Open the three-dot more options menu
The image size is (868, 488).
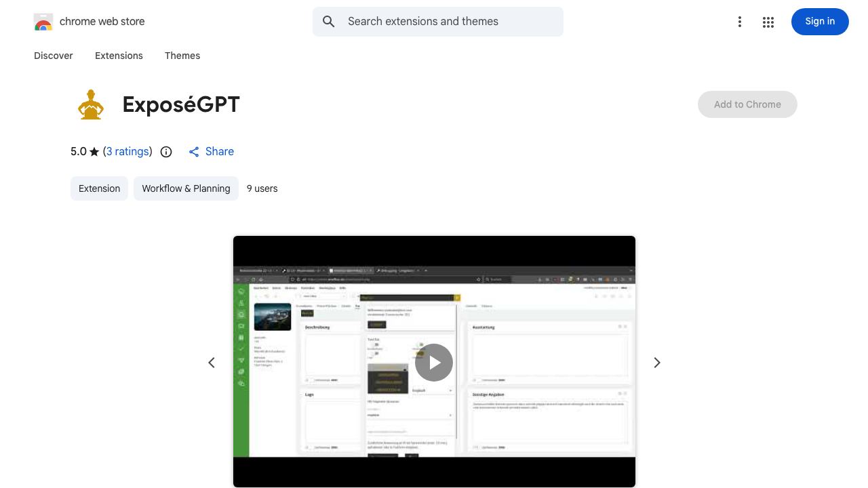tap(740, 22)
